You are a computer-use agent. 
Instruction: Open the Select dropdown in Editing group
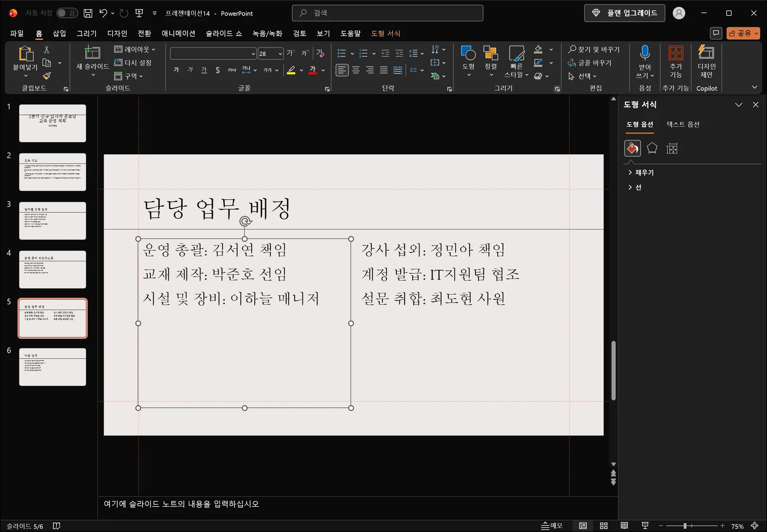(582, 76)
